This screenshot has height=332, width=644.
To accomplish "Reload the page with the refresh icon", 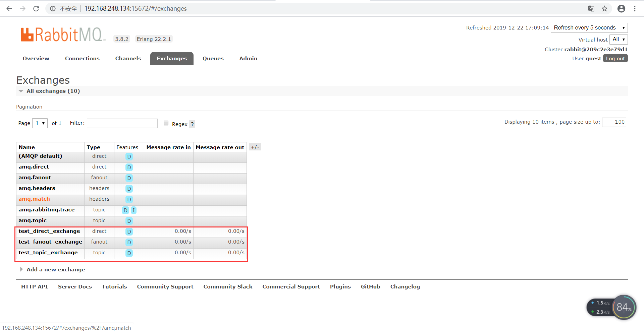I will click(36, 9).
